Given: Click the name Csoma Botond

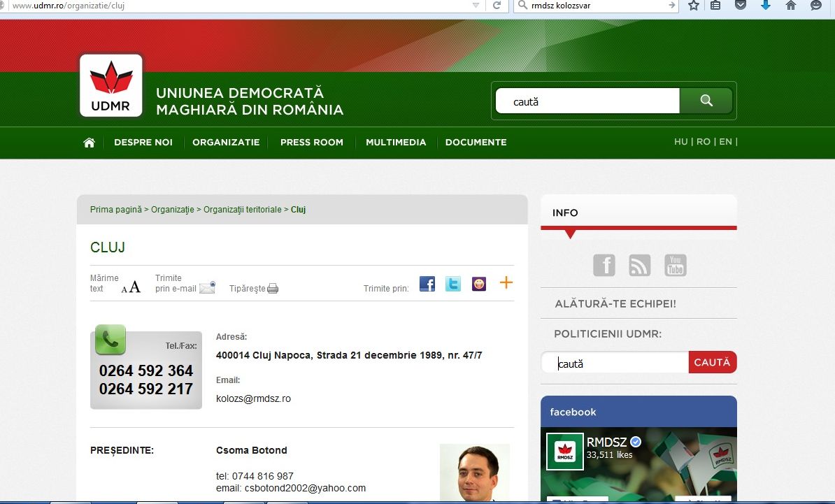Looking at the screenshot, I should [251, 450].
